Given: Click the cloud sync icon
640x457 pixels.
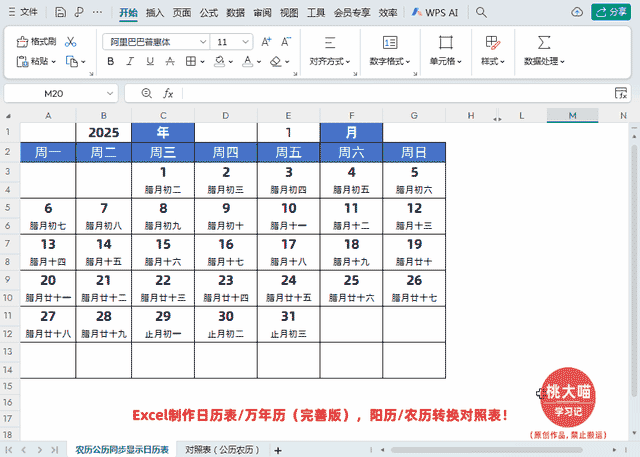Looking at the screenshot, I should click(577, 12).
